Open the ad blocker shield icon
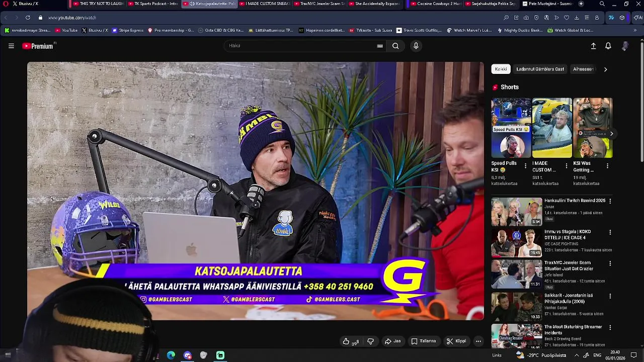The width and height of the screenshot is (644, 362). 536,18
